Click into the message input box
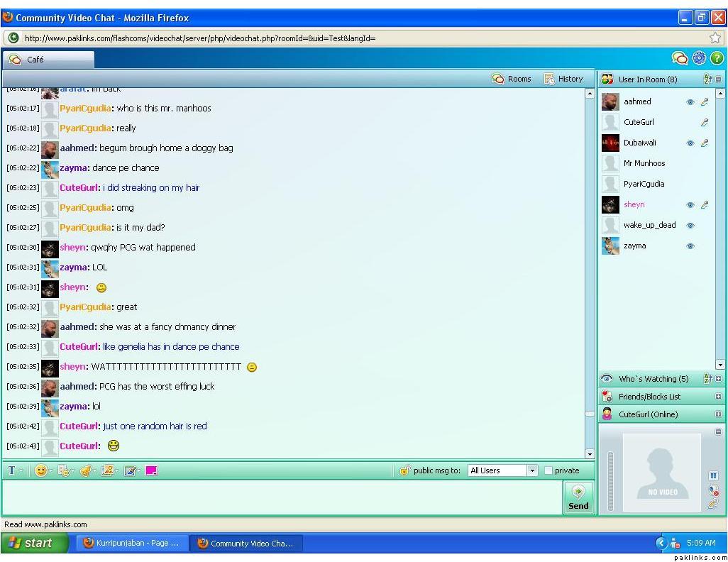Image resolution: width=728 pixels, height=562 pixels. (282, 497)
